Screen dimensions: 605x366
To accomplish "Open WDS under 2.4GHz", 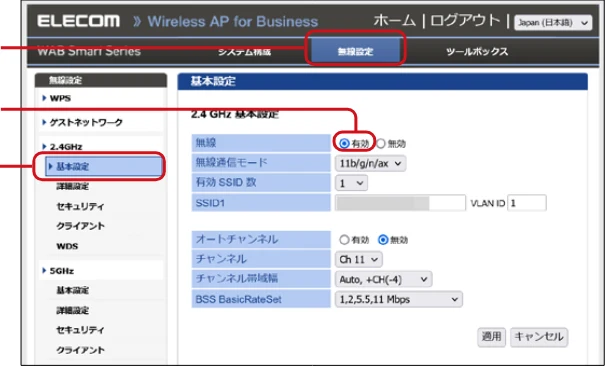I will click(x=67, y=246).
